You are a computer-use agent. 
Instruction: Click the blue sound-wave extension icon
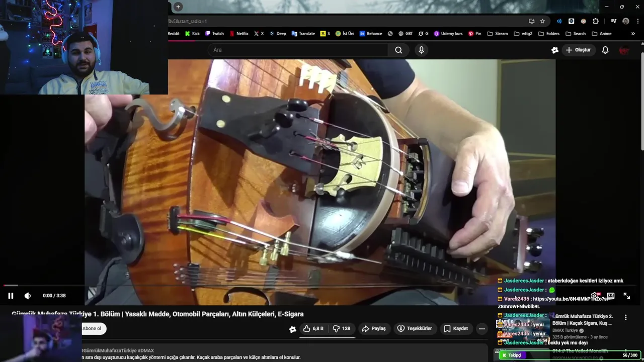559,21
